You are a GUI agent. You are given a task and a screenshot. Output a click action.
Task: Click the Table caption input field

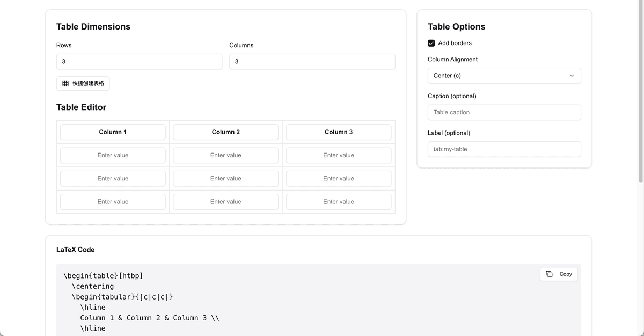pyautogui.click(x=504, y=112)
